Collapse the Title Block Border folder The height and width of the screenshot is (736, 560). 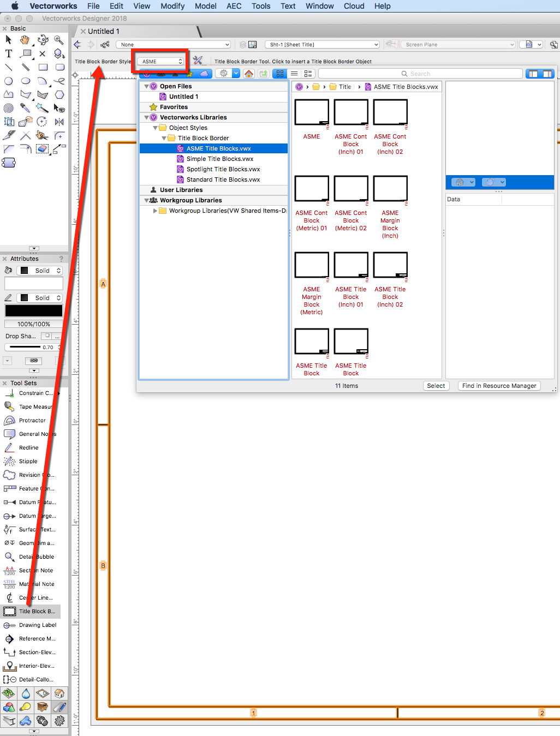164,138
